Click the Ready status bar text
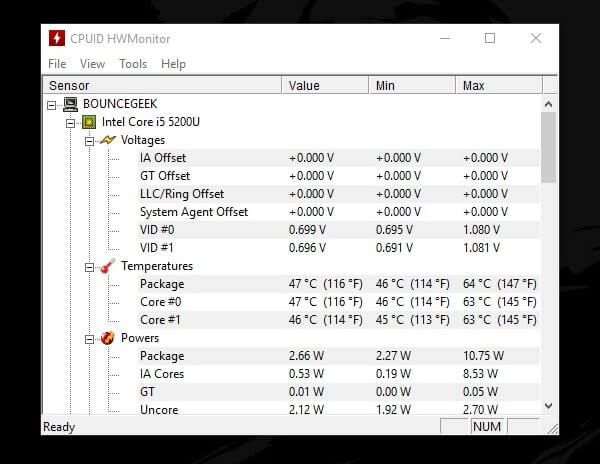This screenshot has height=464, width=600. (x=59, y=427)
